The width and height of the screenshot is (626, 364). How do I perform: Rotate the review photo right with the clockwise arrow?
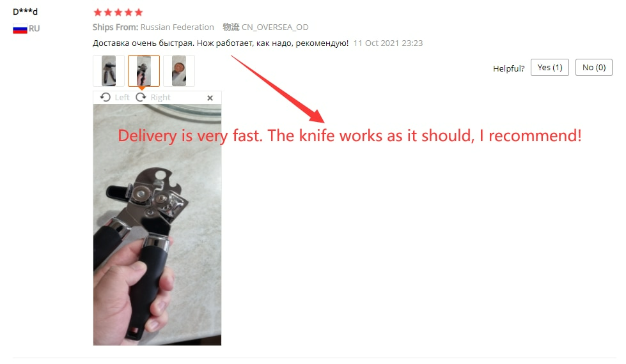coord(141,97)
